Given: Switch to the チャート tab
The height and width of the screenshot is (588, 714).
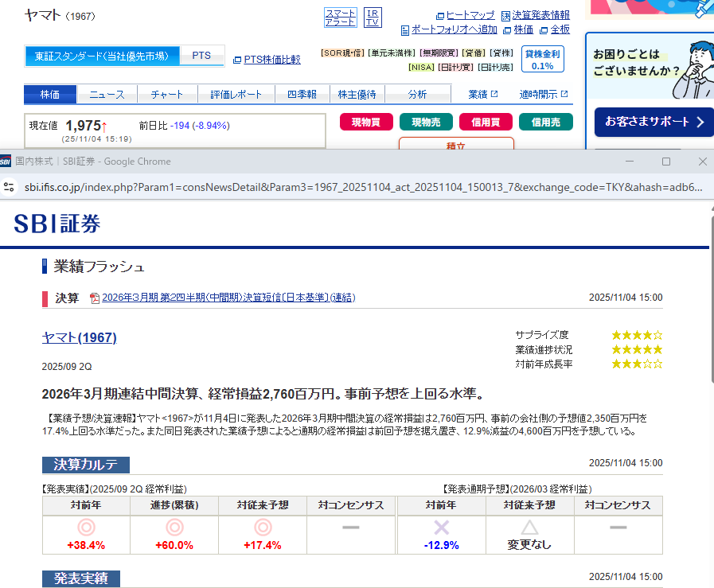Looking at the screenshot, I should tap(166, 95).
